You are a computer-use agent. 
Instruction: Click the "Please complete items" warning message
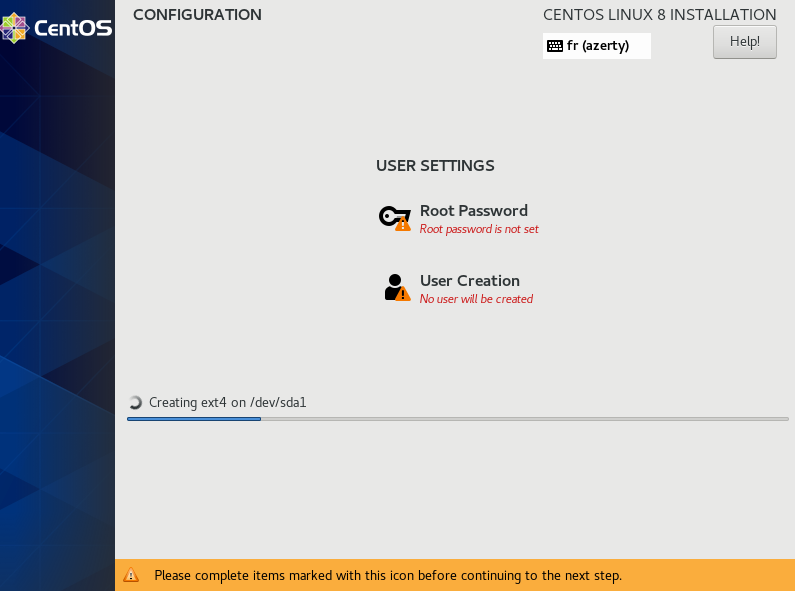[388, 575]
